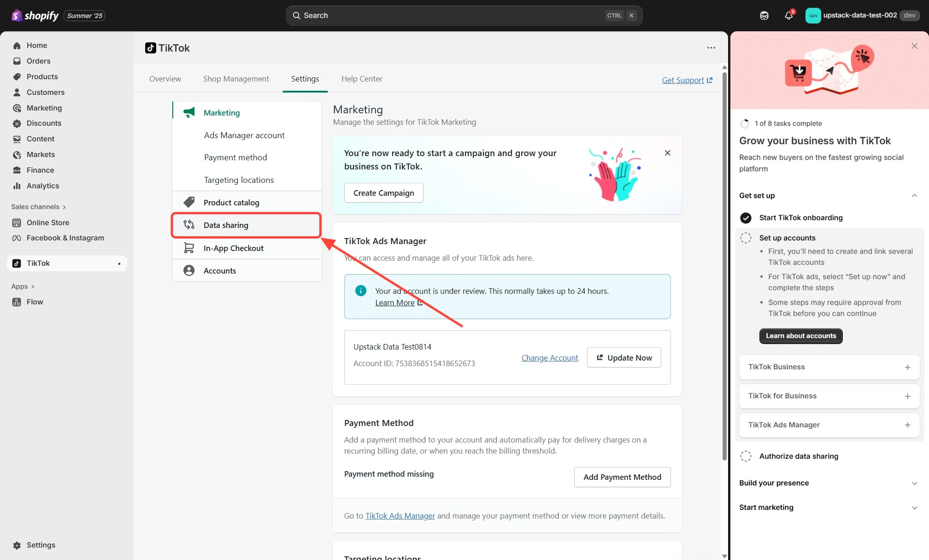
Task: Click the Shopify logo
Action: click(35, 16)
